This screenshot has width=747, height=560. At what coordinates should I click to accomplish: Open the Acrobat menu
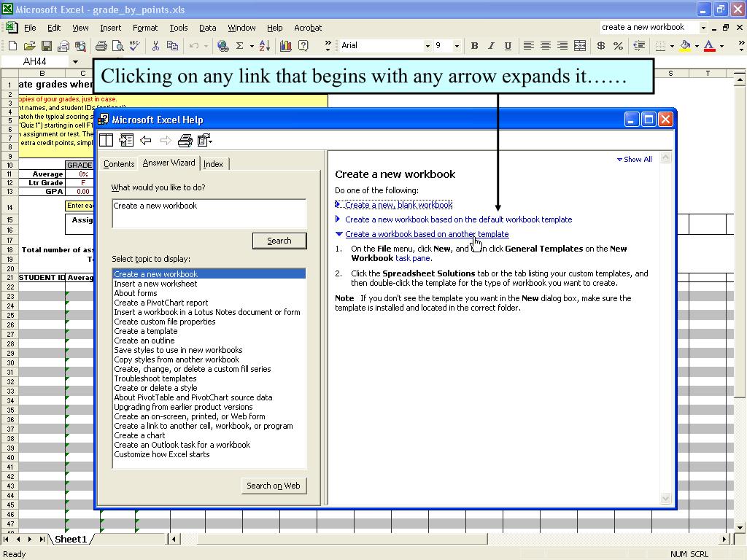click(308, 28)
